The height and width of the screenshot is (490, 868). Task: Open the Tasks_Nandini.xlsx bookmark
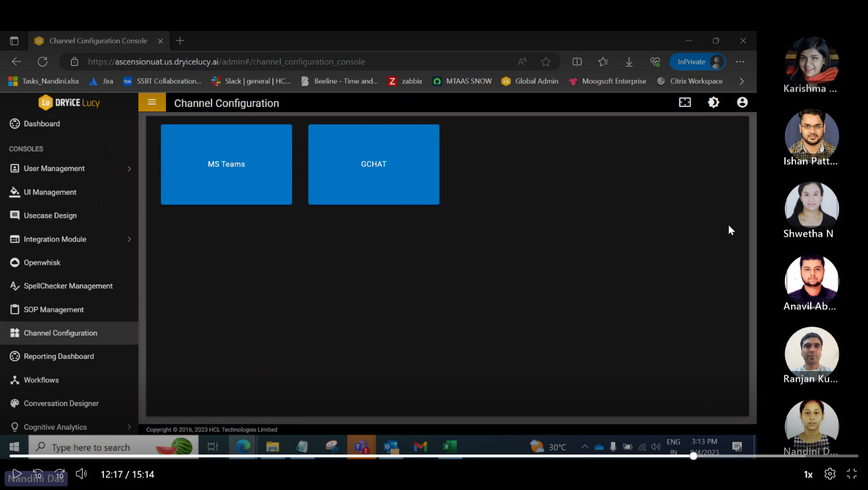[44, 81]
